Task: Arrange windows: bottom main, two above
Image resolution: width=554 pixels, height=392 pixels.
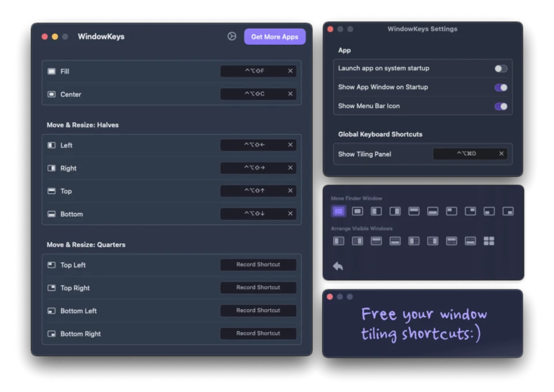Action: click(470, 241)
